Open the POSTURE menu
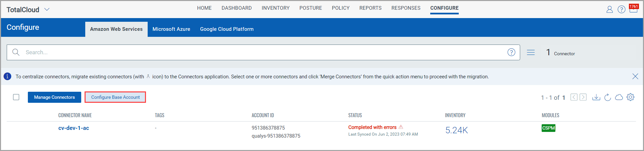Screen dimensions: 644x151 click(x=310, y=8)
